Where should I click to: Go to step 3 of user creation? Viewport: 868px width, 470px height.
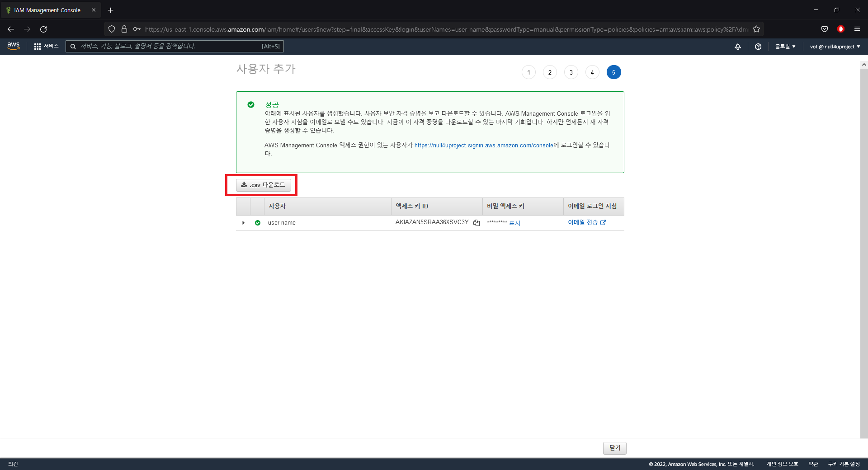pyautogui.click(x=571, y=72)
